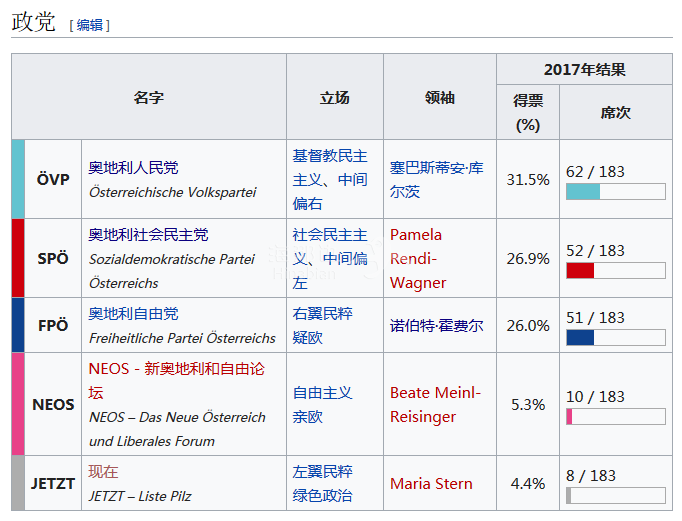Follow the 疑欧 ideology link

pos(308,337)
